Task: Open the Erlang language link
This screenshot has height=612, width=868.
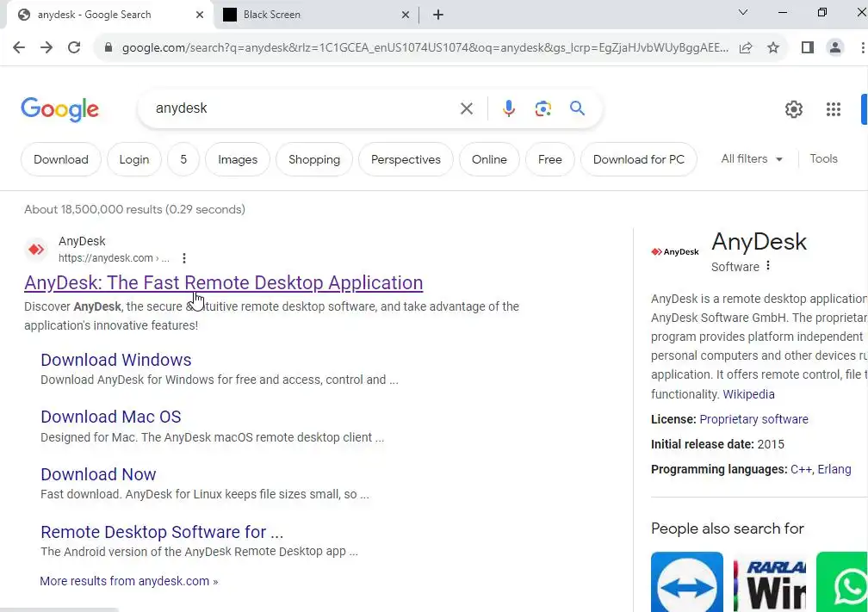Action: [x=834, y=469]
